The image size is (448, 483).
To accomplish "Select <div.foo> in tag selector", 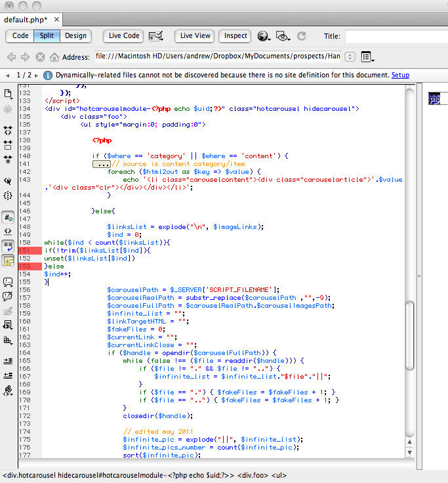I will 253,475.
